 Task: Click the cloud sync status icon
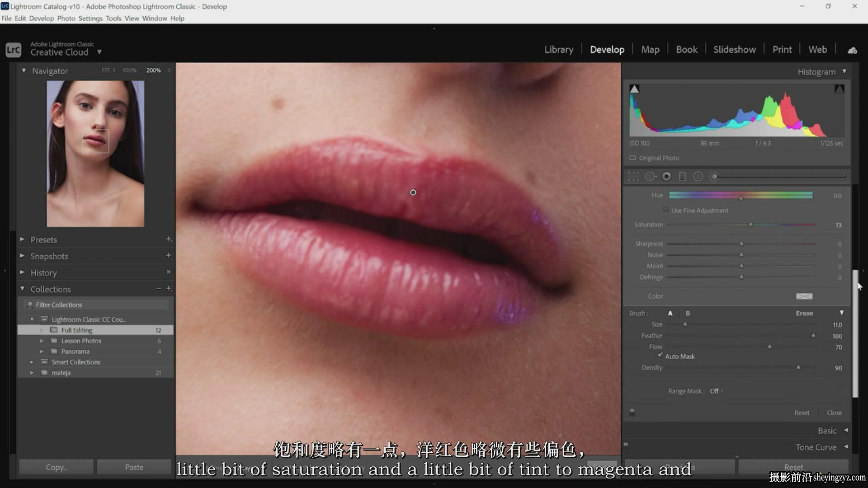tap(852, 50)
